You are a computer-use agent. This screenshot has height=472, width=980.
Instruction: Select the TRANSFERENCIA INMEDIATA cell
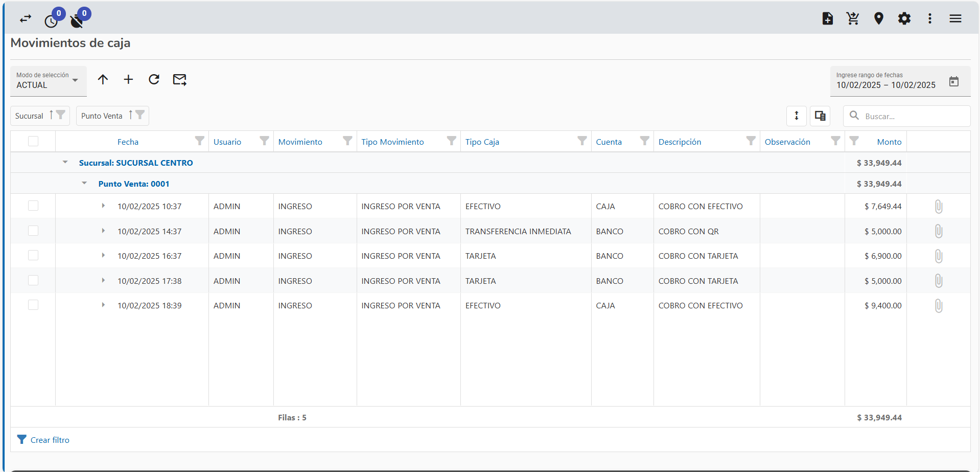point(525,231)
